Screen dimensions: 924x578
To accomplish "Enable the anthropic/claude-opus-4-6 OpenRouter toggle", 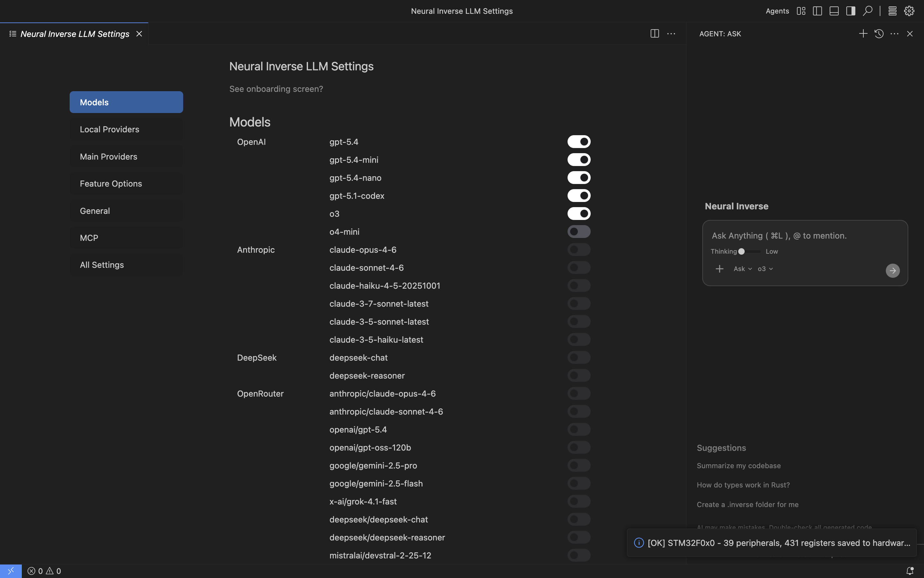I will [579, 393].
